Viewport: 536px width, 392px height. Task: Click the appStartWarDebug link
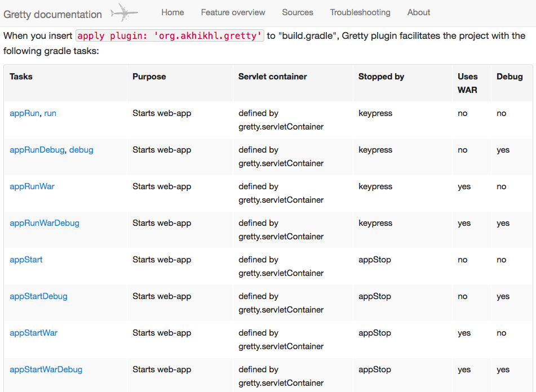pyautogui.click(x=46, y=369)
